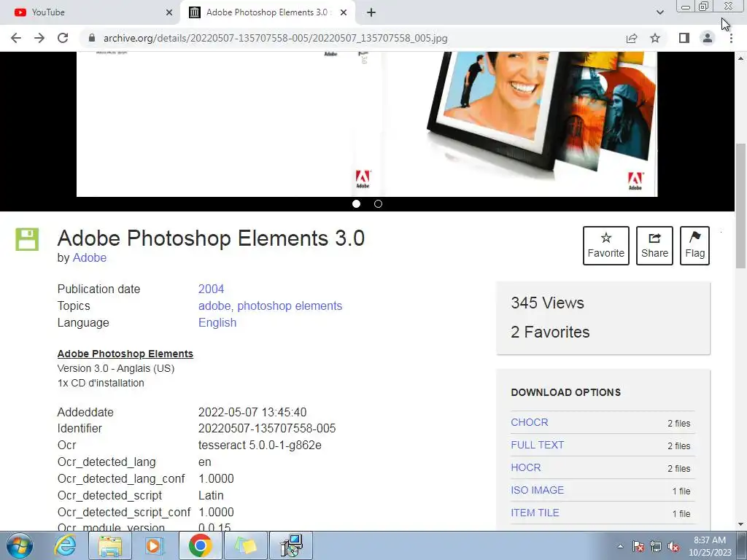Click the green software floppy icon
Screen dimensions: 747x560
27,239
